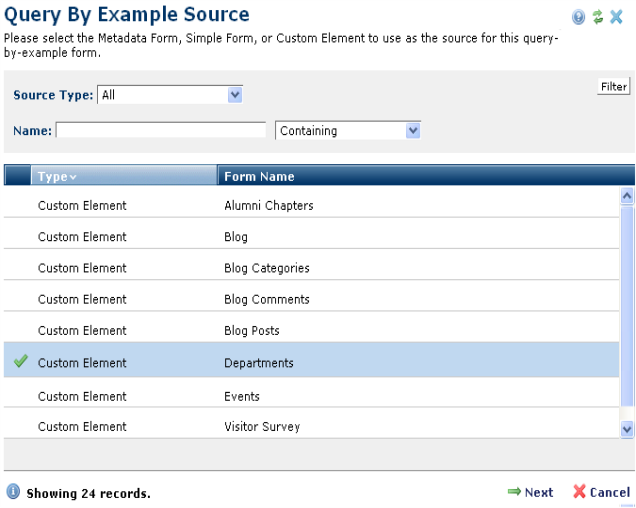636x508 pixels.
Task: Select the Blog Comments row
Action: pos(266,299)
